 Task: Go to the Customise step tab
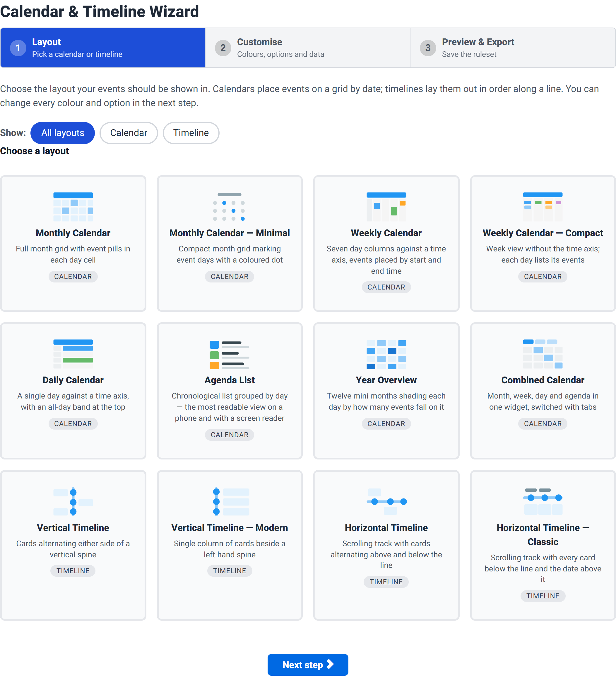click(307, 48)
